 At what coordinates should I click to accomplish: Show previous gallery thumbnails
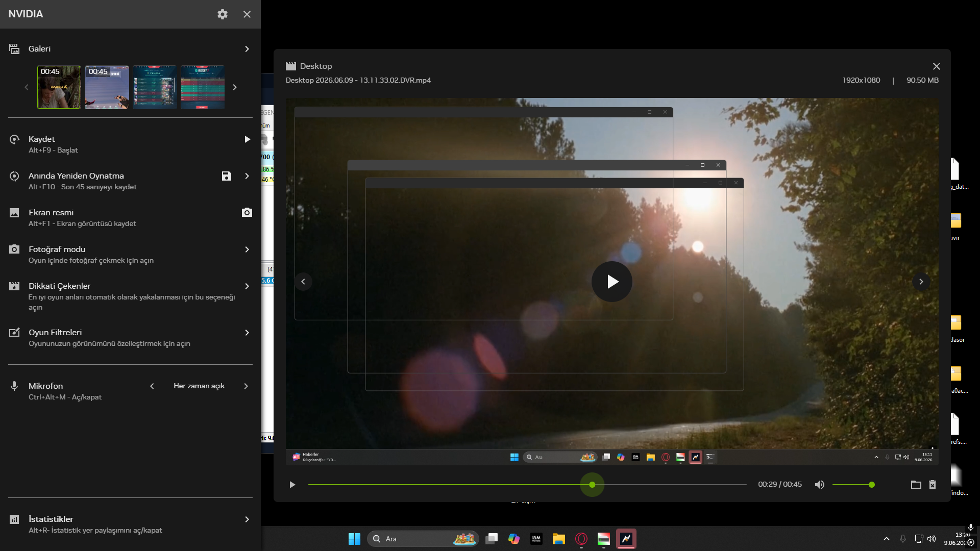click(27, 87)
